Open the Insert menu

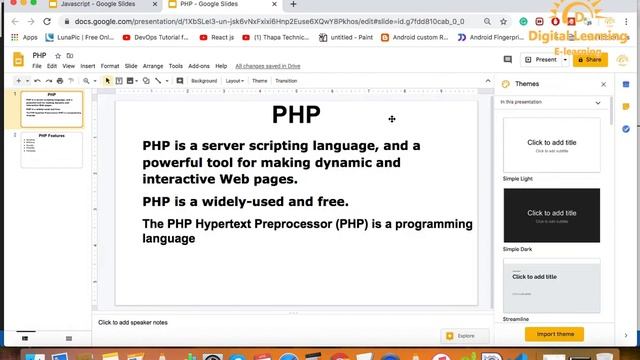(x=88, y=66)
